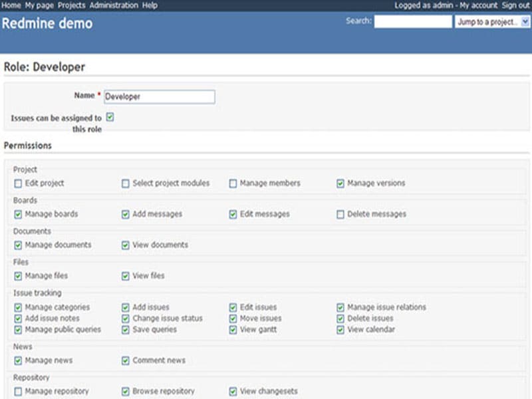The height and width of the screenshot is (399, 532).
Task: Uncheck the Comment news permission
Action: coord(125,360)
